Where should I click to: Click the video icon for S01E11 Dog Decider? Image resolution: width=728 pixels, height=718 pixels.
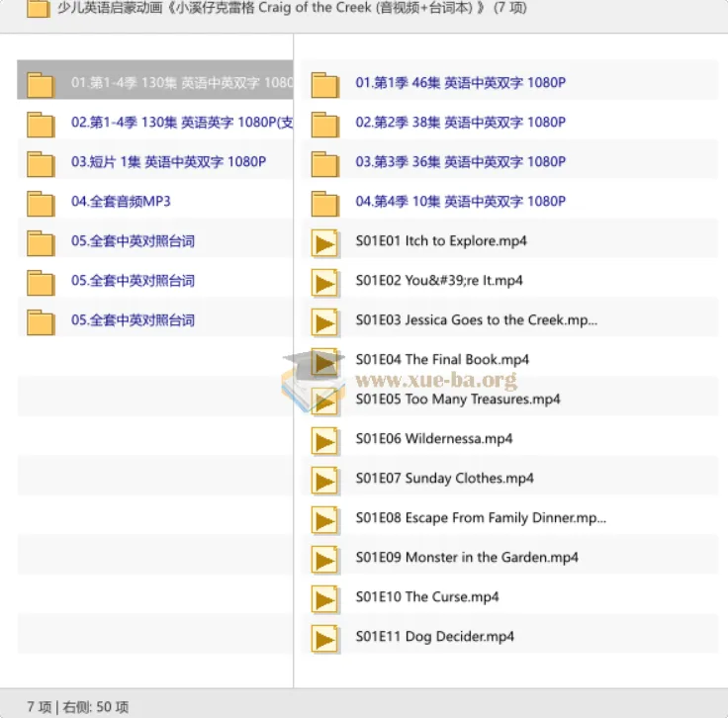(x=325, y=639)
